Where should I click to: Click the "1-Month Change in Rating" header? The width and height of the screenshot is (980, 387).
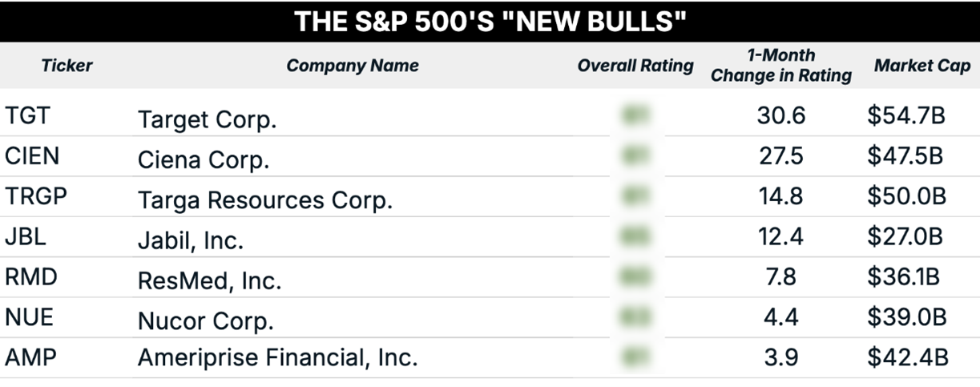coord(781,66)
